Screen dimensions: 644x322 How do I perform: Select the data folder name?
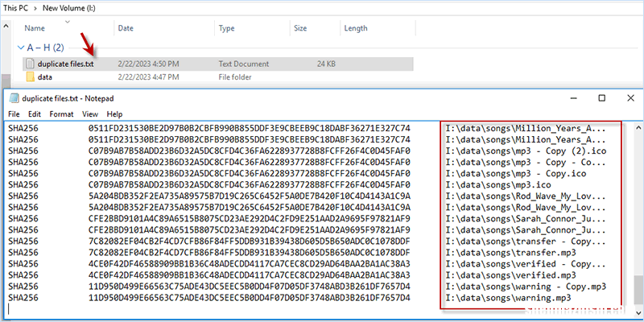44,76
